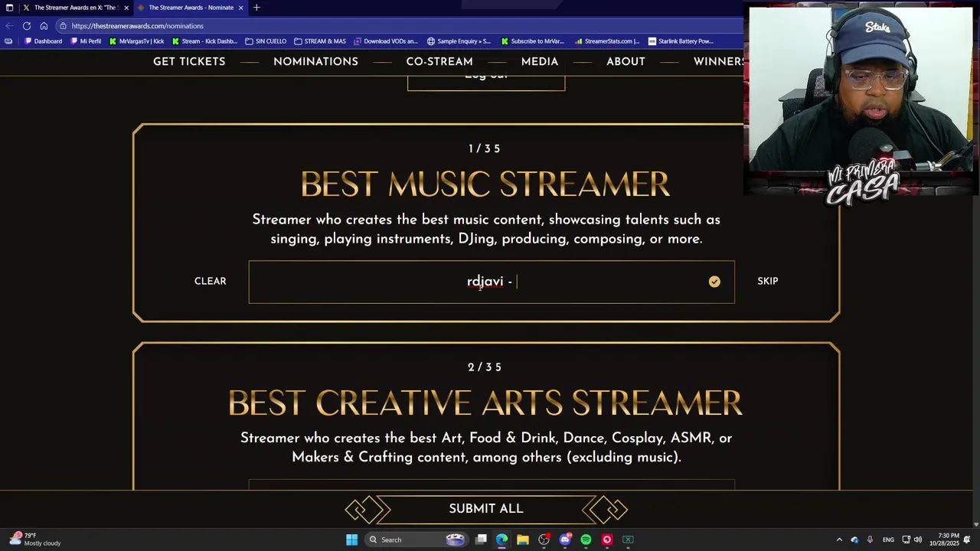Open the weather widget Mostly cloudy
Viewport: 980px width, 551px height.
tap(34, 540)
